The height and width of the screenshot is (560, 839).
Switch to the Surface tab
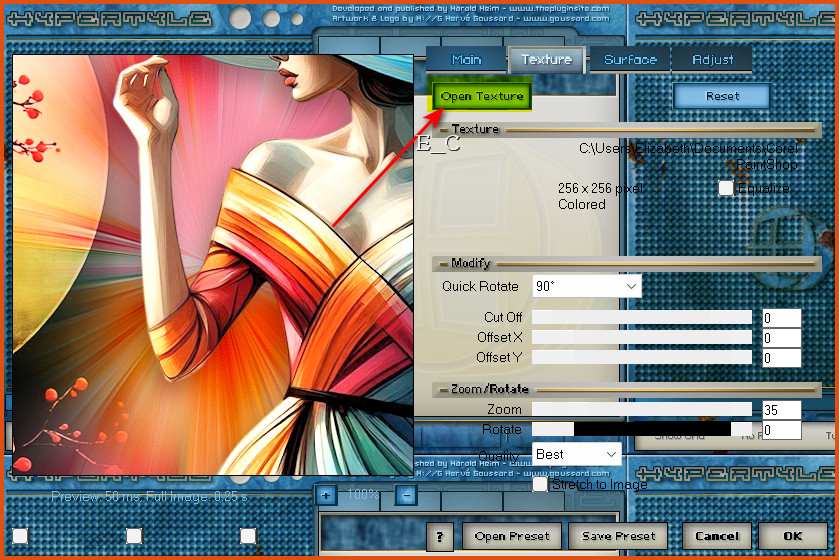click(x=630, y=60)
